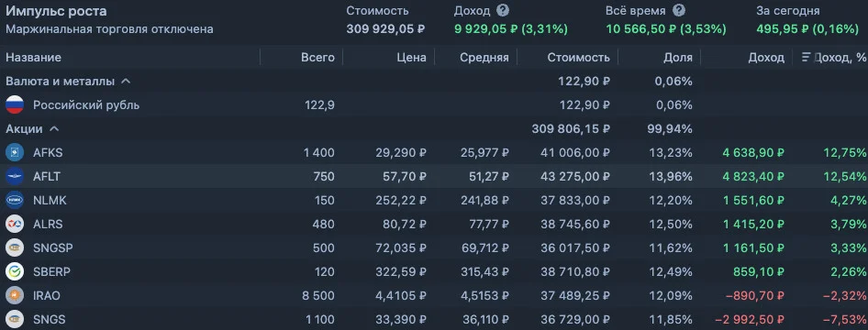Click the all-time value 10 566,50 ₽ (3,53%)

tap(666, 29)
